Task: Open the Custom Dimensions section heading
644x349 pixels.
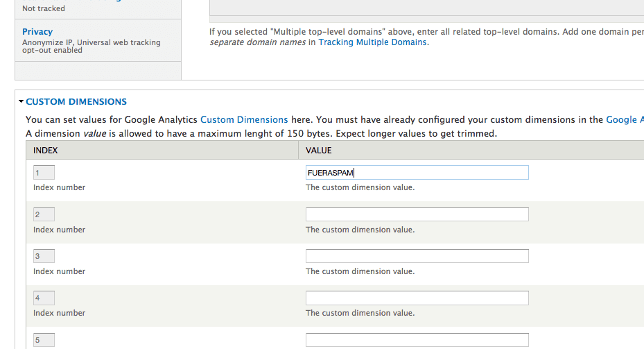Action: 76,101
